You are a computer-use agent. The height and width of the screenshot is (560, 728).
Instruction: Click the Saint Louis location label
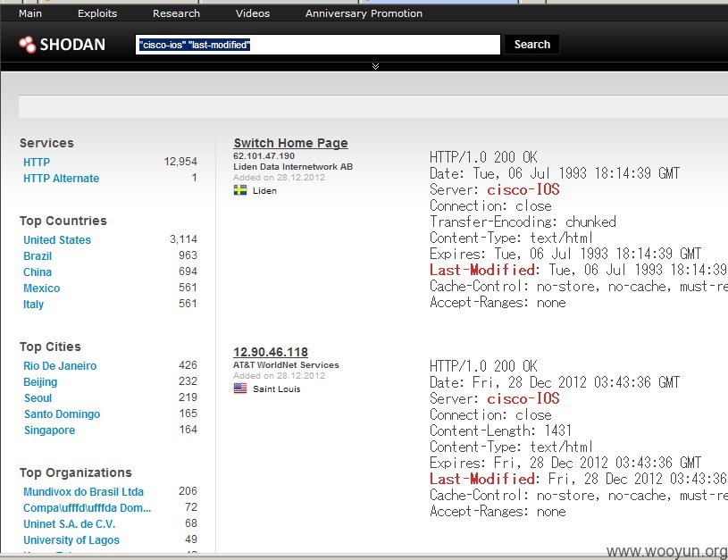277,389
